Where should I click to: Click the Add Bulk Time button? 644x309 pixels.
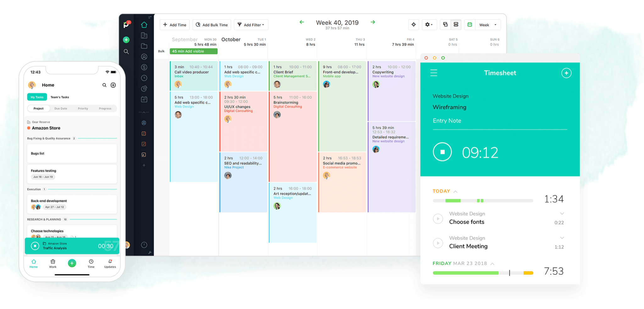click(212, 25)
